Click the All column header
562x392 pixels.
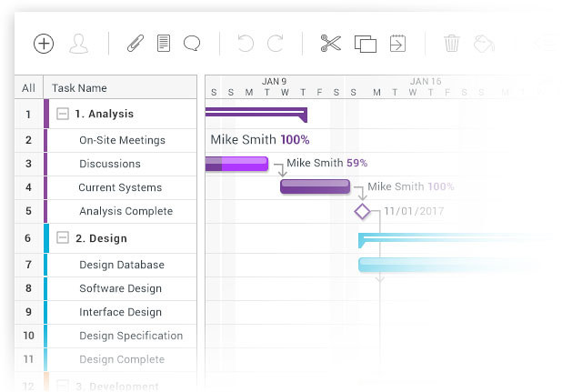coord(29,88)
